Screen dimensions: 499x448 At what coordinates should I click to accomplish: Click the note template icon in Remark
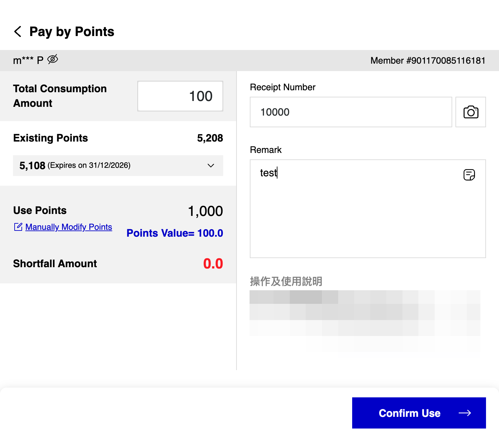(469, 175)
